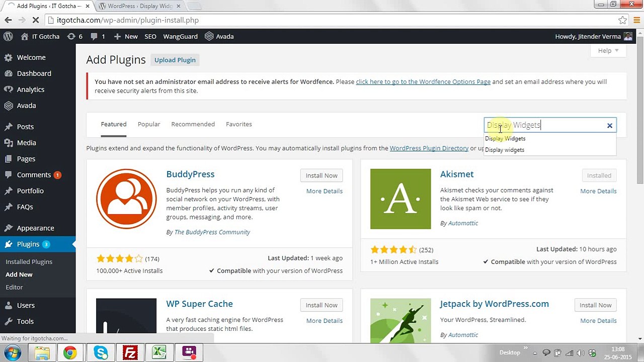Image resolution: width=644 pixels, height=362 pixels.
Task: Open WangGuard in the admin bar
Action: [180, 36]
